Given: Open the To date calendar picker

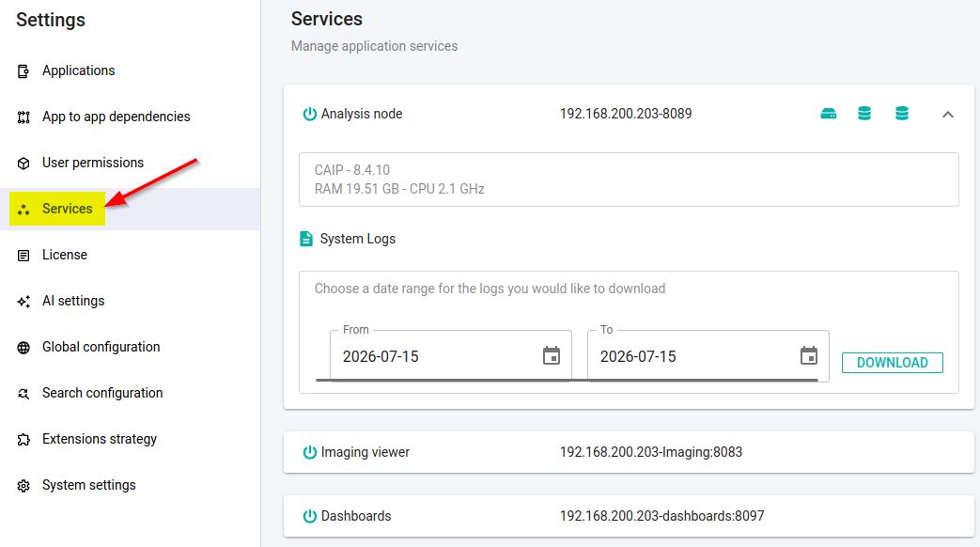Looking at the screenshot, I should coord(809,355).
